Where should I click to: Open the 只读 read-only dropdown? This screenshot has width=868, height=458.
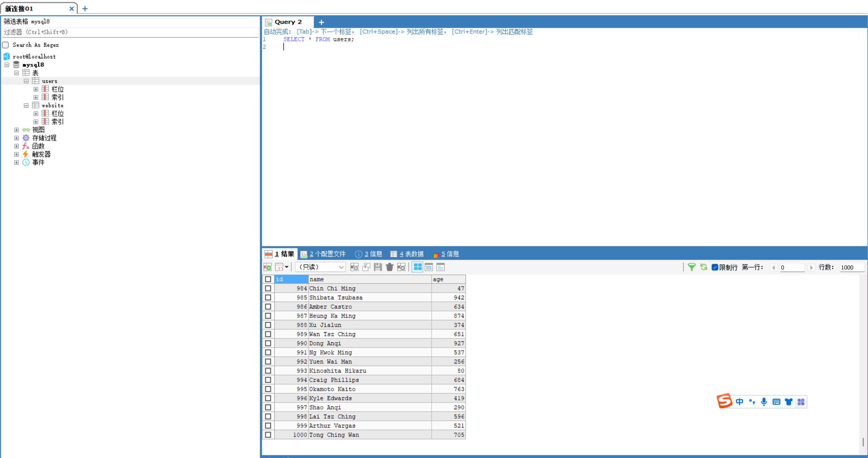tap(320, 267)
